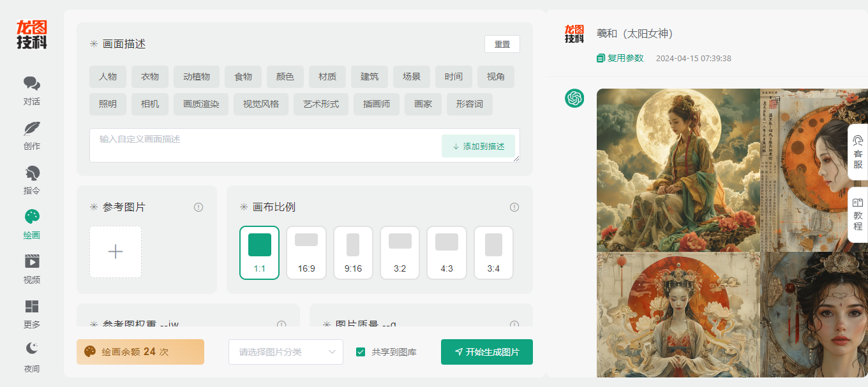Open the 建筑 descriptor tag
The image size is (868, 387).
point(370,77)
